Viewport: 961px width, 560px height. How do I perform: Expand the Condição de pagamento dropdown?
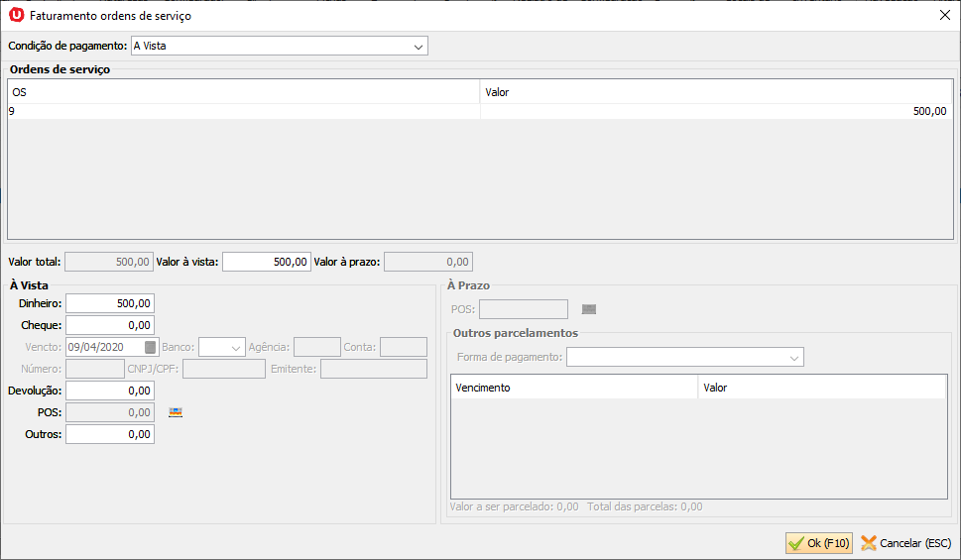[418, 47]
